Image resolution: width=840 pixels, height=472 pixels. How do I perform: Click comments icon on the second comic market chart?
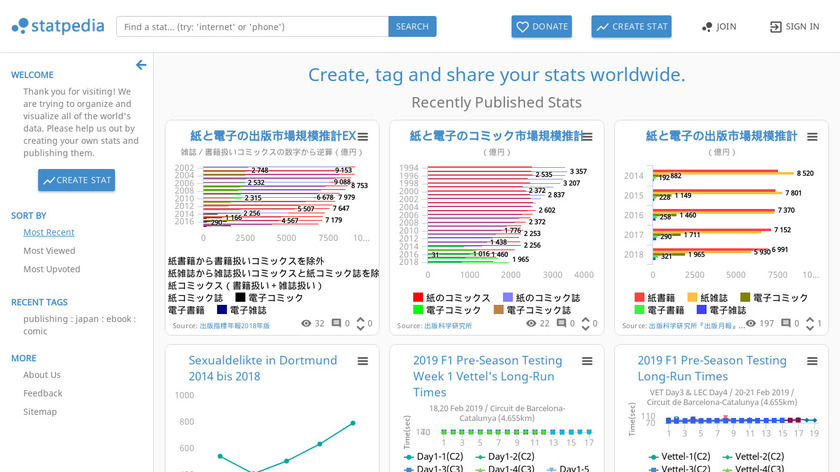560,324
